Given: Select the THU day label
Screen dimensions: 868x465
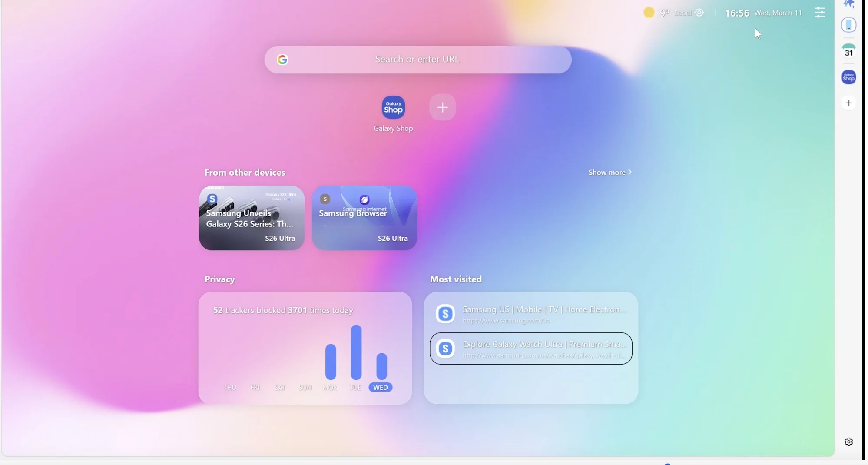Looking at the screenshot, I should 230,387.
